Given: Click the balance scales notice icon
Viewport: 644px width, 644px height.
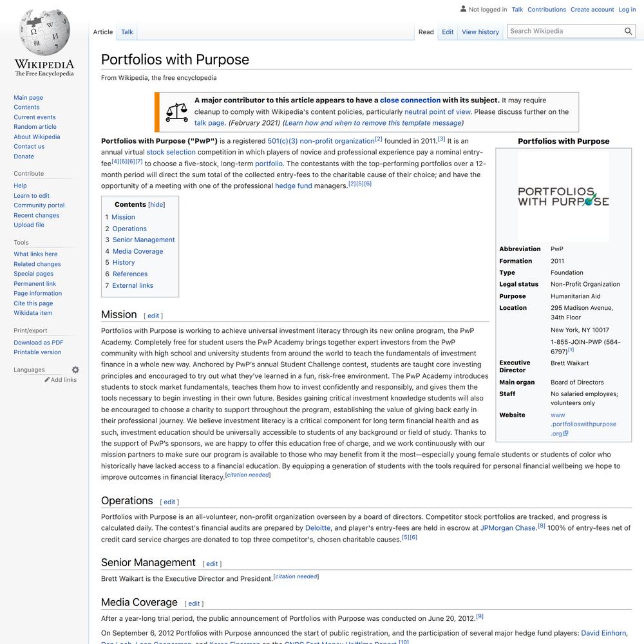Looking at the screenshot, I should pos(177,111).
